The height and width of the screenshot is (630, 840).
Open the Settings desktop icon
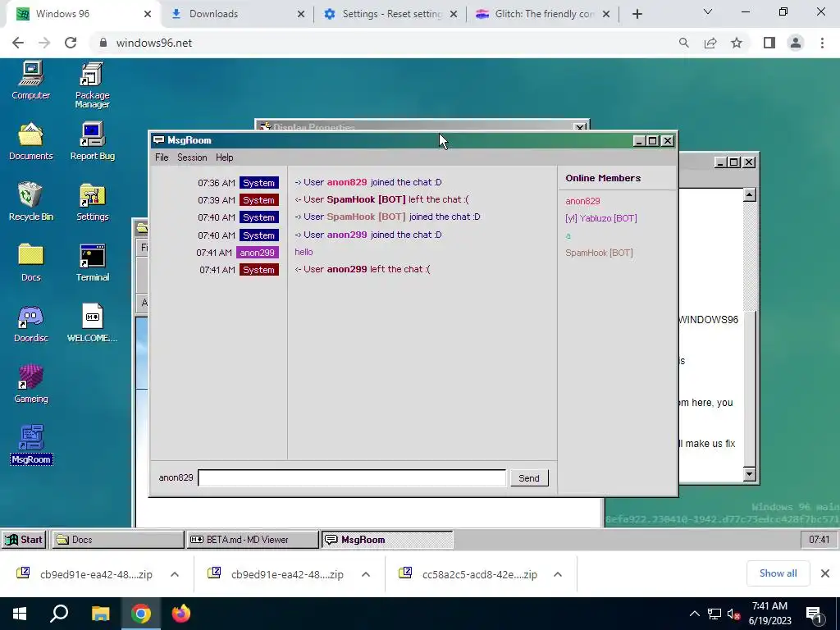coord(92,202)
